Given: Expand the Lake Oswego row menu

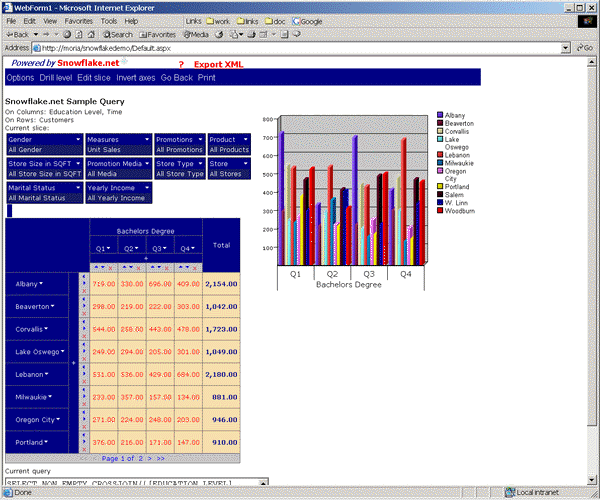Looking at the screenshot, I should tap(62, 351).
